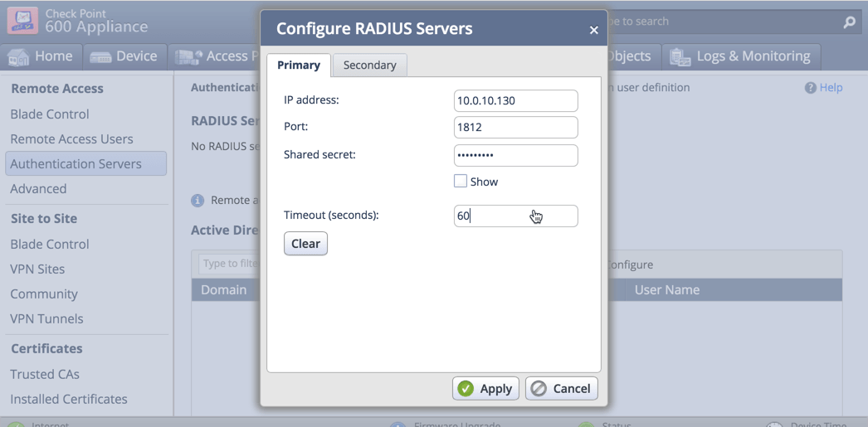Click the Logs & Monitoring tab icon
Screen dimensions: 868x427
click(680, 57)
